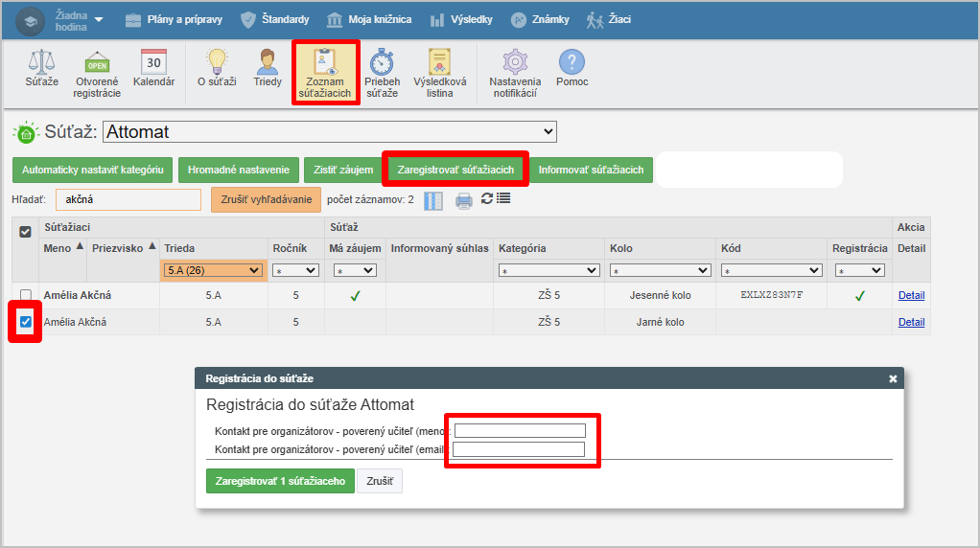Screen dimensions: 980x548
Task: Open Výsledková listina icon
Action: [x=439, y=63]
